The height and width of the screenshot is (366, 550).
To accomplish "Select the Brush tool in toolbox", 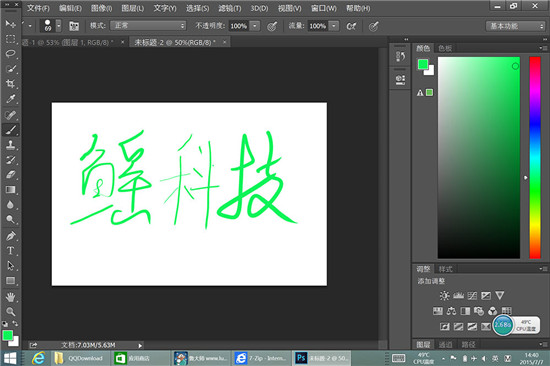I will tap(11, 130).
